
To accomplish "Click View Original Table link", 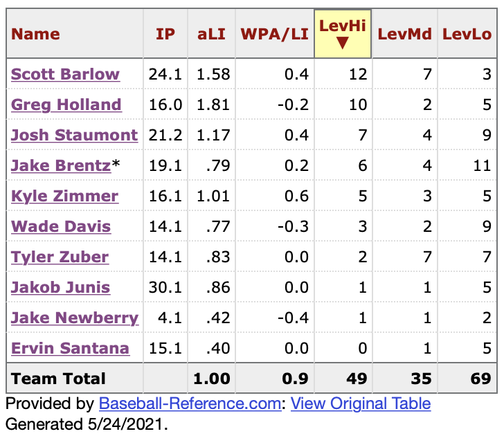I will point(361,404).
